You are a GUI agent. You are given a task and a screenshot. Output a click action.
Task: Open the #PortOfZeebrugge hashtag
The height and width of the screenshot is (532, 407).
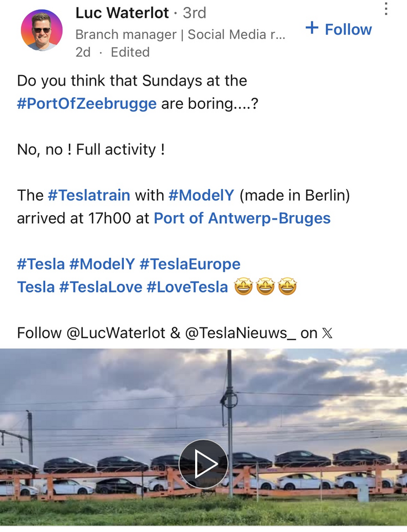[x=87, y=104]
